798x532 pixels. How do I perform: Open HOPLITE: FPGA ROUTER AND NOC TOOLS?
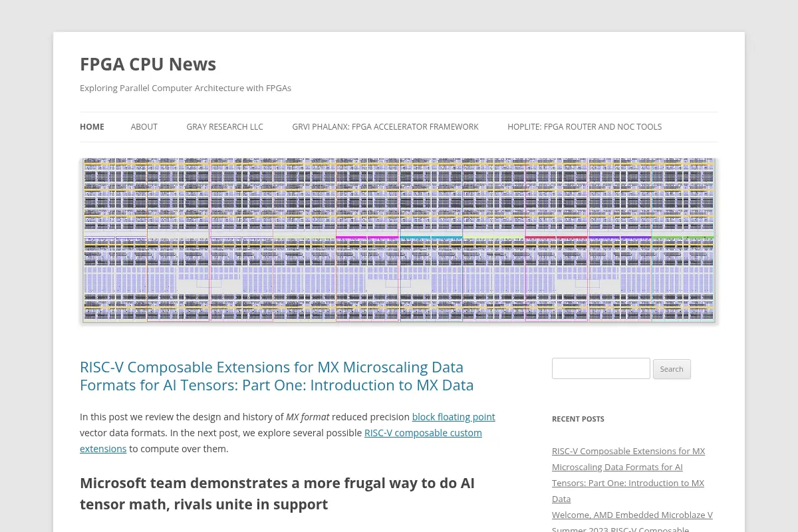pyautogui.click(x=585, y=126)
